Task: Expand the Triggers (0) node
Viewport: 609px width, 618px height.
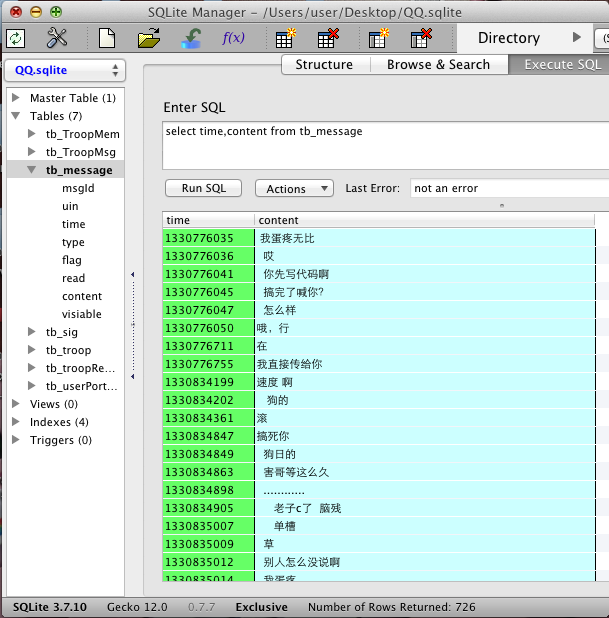Action: click(16, 439)
